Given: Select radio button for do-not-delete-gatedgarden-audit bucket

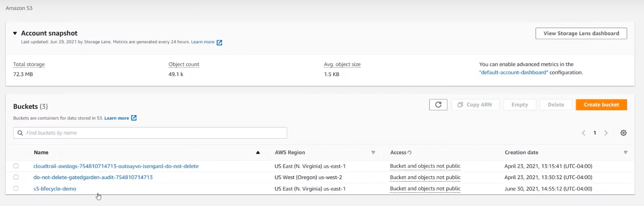Looking at the screenshot, I should pyautogui.click(x=16, y=177).
